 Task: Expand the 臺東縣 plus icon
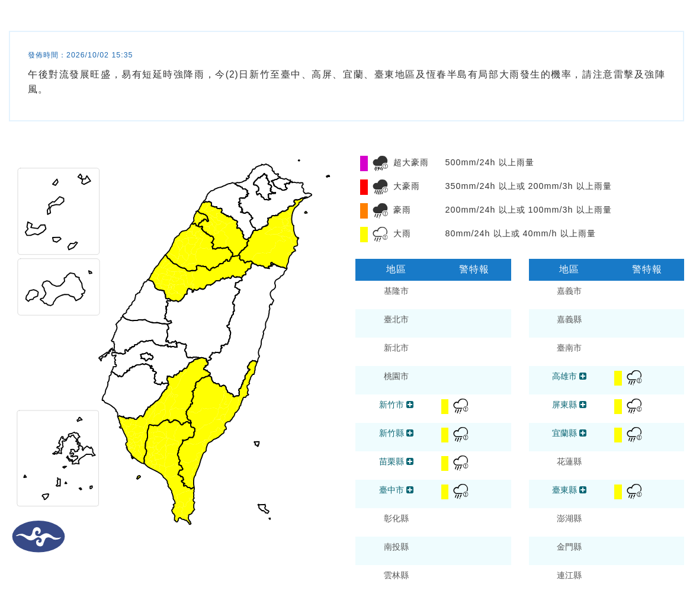[583, 490]
